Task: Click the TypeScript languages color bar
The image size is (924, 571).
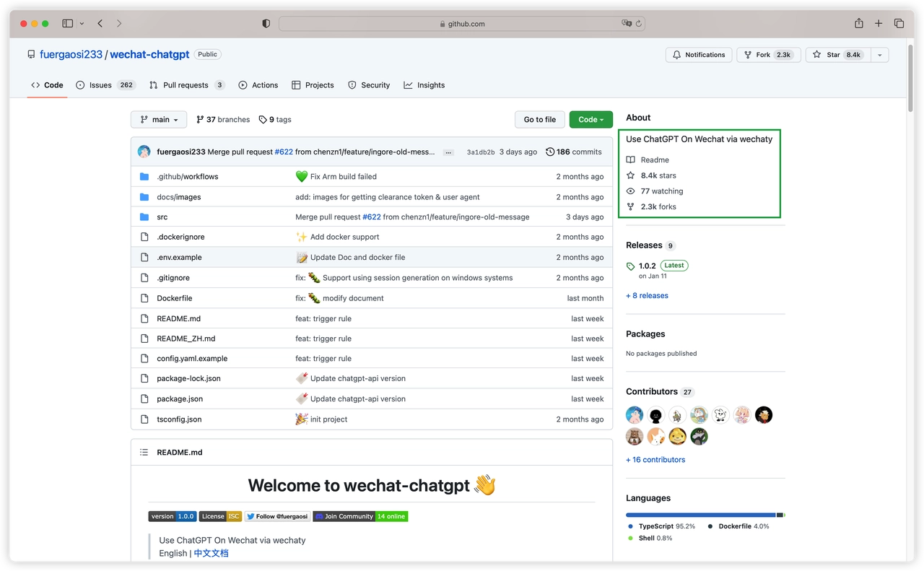Action: pos(699,515)
